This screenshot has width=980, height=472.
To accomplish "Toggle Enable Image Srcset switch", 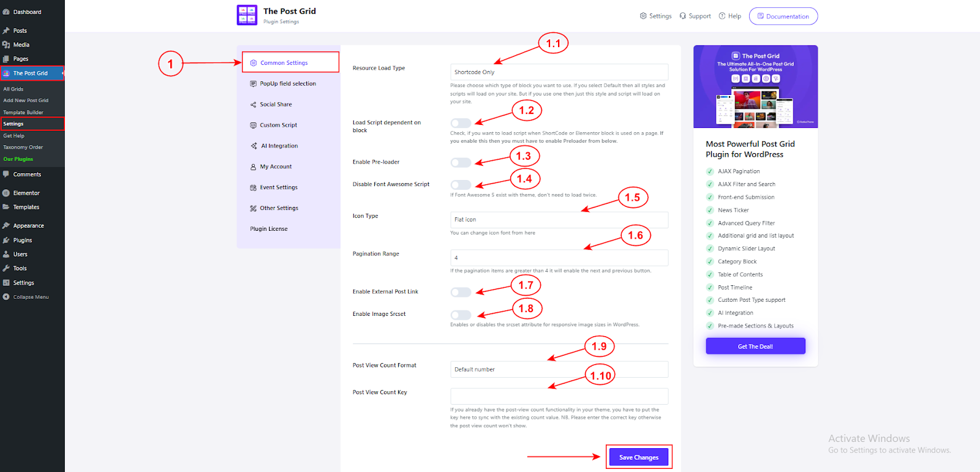I will point(461,315).
